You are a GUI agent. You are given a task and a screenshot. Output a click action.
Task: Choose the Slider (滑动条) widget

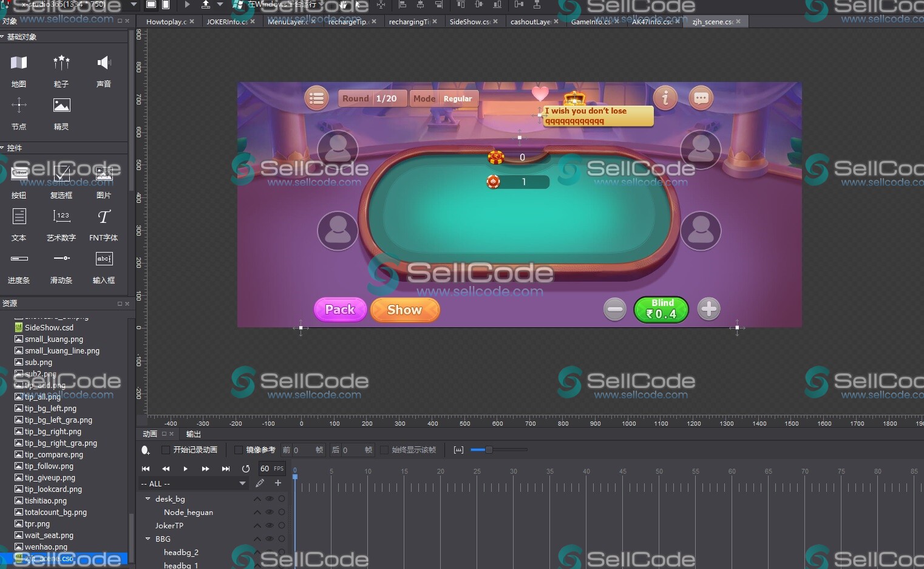click(x=61, y=259)
